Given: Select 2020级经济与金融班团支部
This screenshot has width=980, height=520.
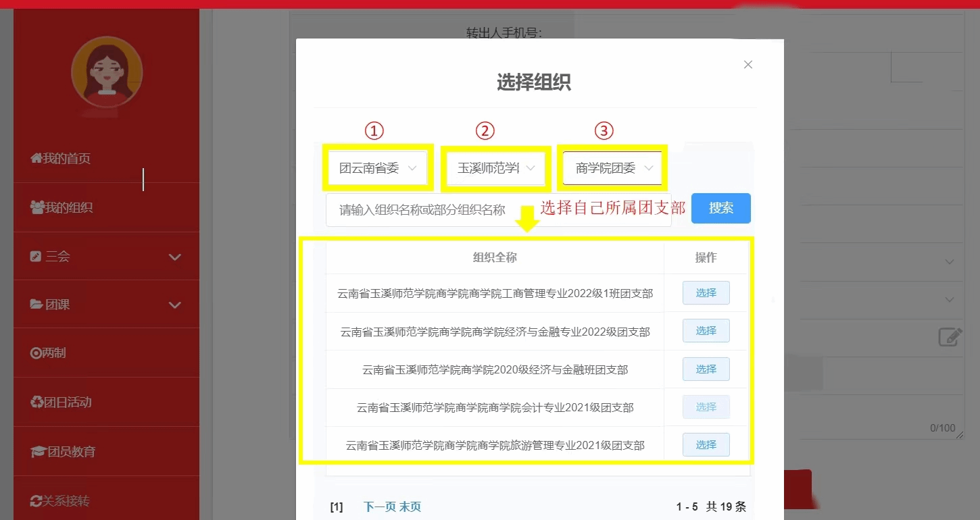Looking at the screenshot, I should (x=706, y=369).
